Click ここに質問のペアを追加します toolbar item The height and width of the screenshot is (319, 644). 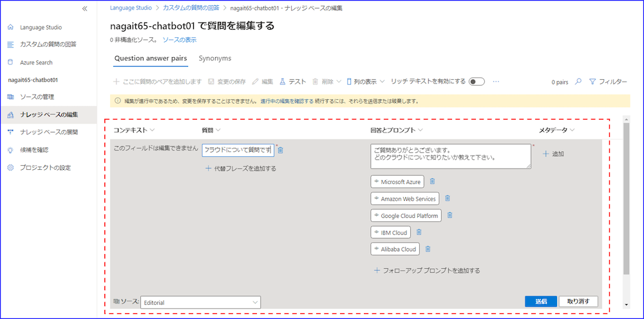click(x=158, y=82)
